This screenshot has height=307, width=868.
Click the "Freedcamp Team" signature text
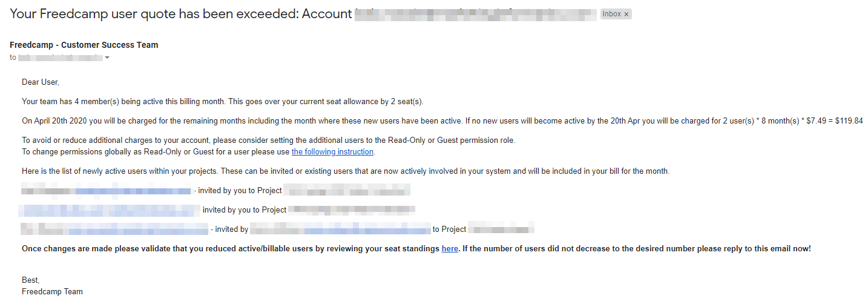[x=52, y=291]
